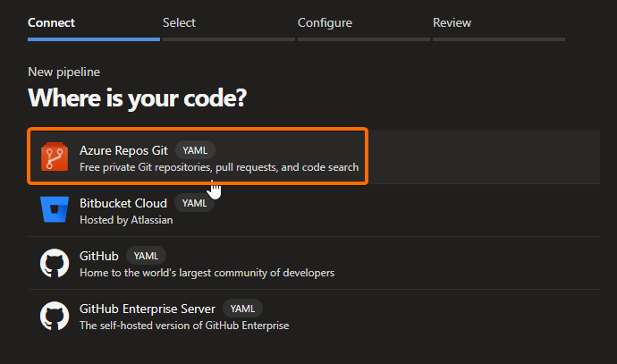Click the YAML badge beside GitHub
The image size is (617, 364).
point(146,256)
